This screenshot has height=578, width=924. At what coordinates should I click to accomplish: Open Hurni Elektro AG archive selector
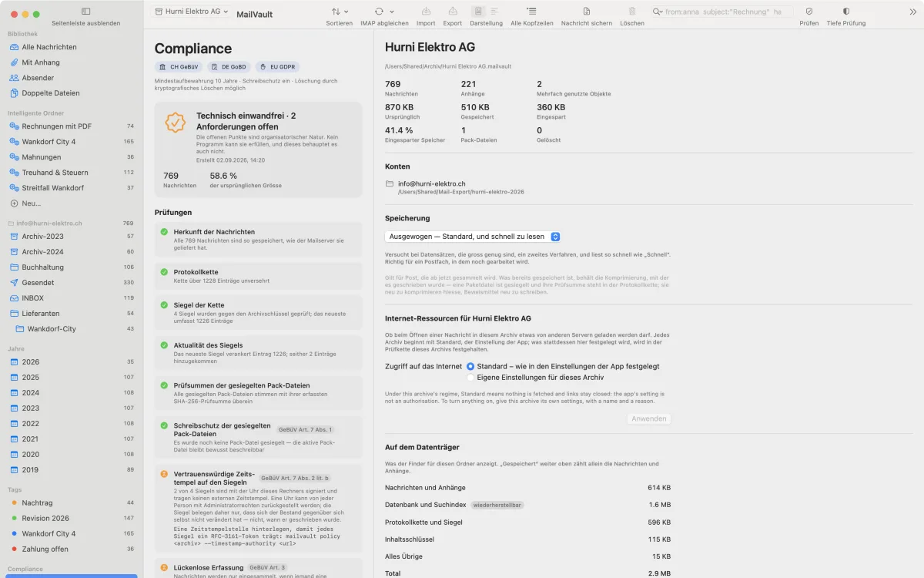tap(190, 12)
